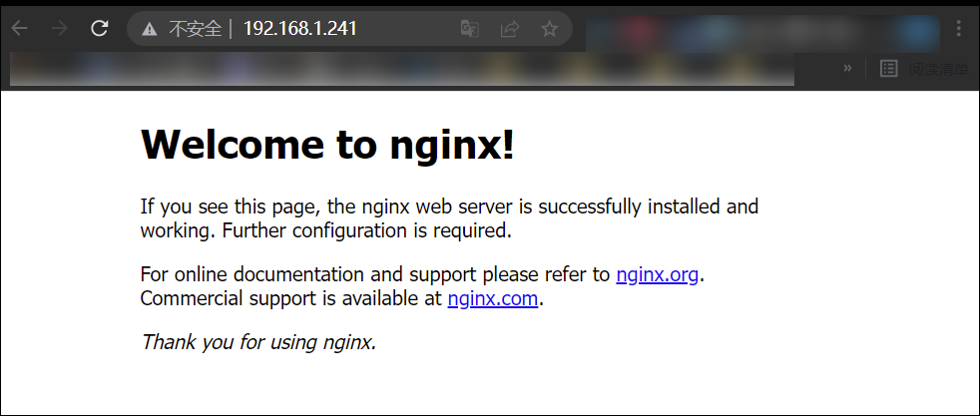This screenshot has height=416, width=980.
Task: Open the Chrome three-dot menu
Action: point(959,28)
